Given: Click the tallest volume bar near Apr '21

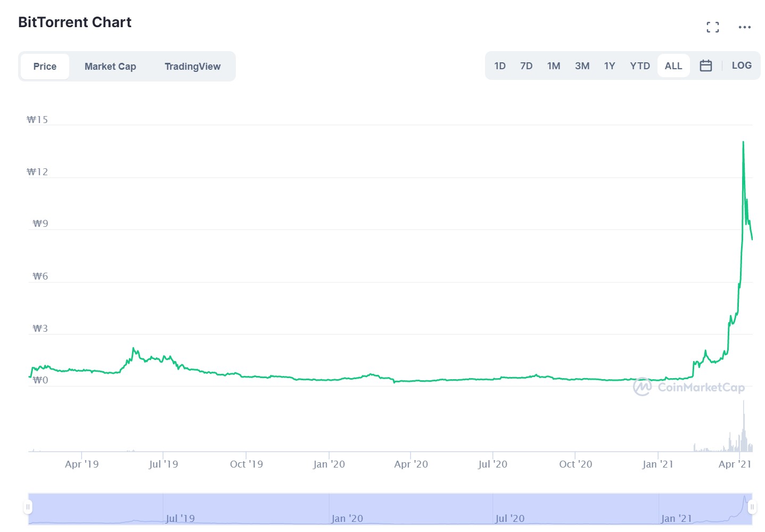Looking at the screenshot, I should pyautogui.click(x=744, y=426).
